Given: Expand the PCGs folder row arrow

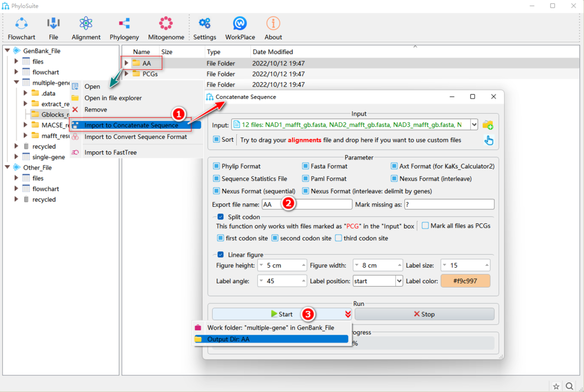Looking at the screenshot, I should [x=127, y=74].
